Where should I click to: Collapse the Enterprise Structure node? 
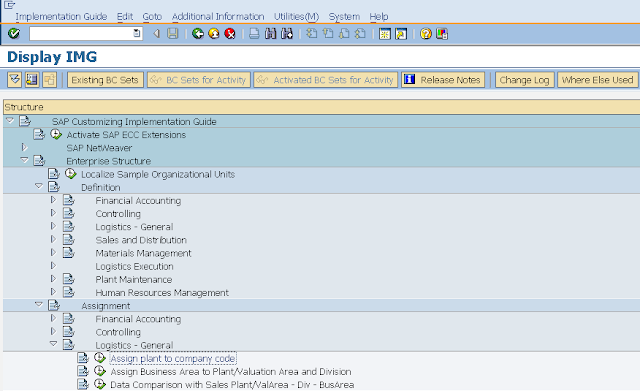(24, 160)
